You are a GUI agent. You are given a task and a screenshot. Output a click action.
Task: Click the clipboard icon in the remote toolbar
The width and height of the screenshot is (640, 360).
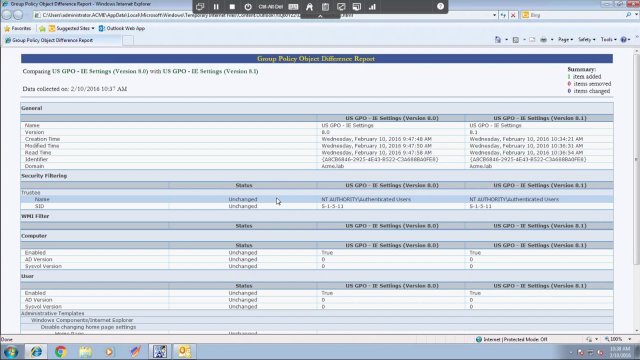point(325,7)
